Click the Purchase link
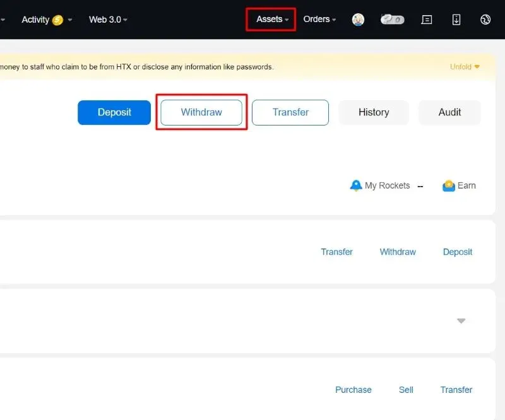Screen dimensions: 505x420 coord(353,390)
